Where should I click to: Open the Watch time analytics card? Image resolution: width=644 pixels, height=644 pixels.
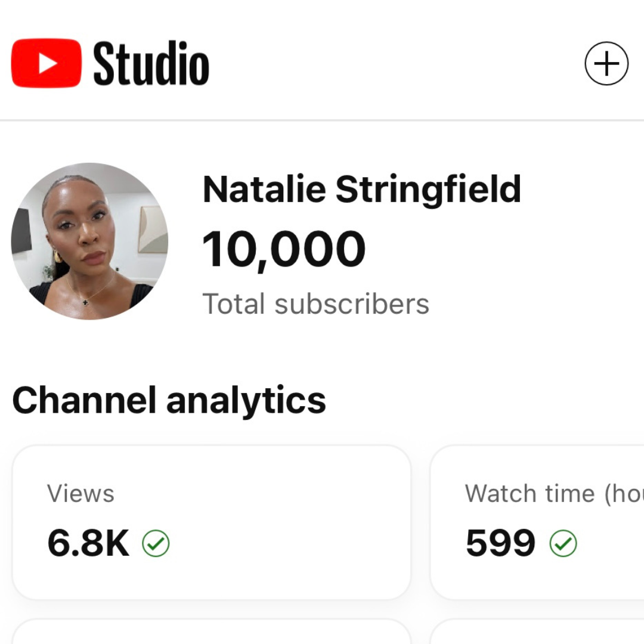click(x=537, y=522)
